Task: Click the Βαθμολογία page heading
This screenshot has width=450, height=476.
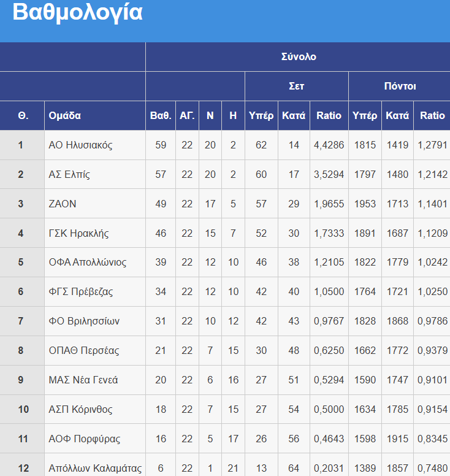Action: 77,13
